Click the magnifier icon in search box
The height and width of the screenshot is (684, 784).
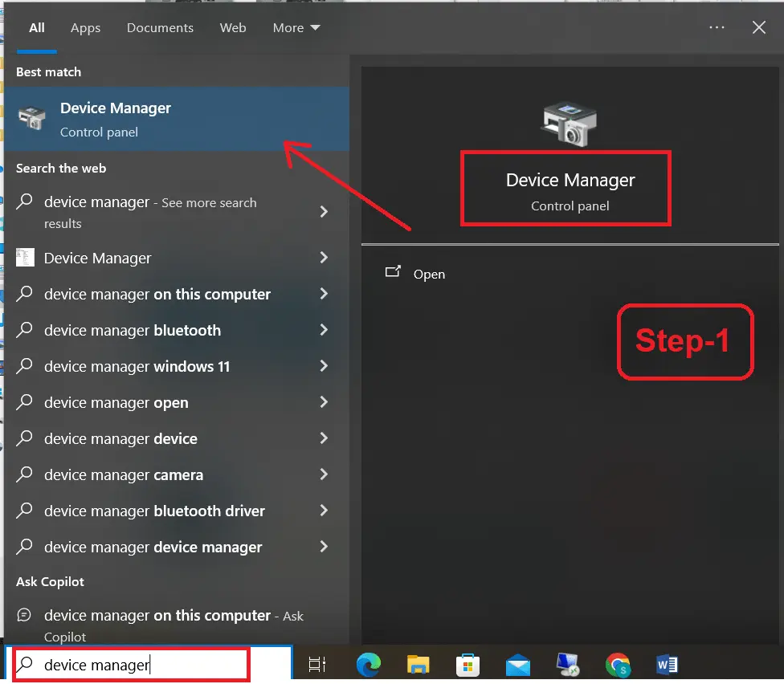point(24,665)
